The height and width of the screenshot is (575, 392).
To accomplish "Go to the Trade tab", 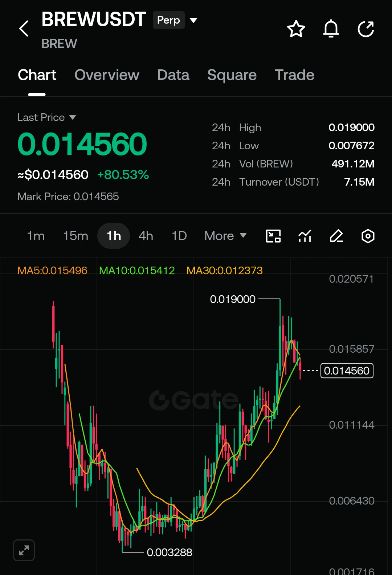I will tap(295, 75).
